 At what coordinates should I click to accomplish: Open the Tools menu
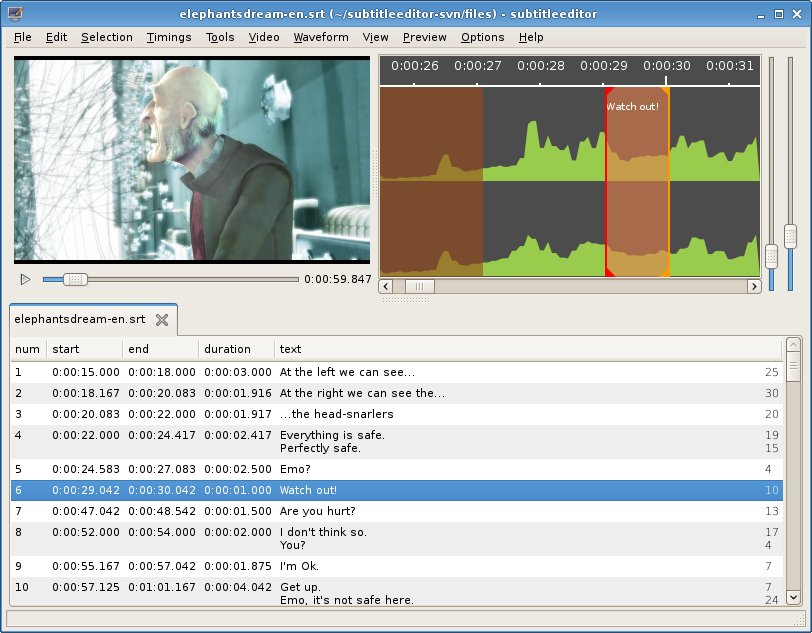pos(220,37)
